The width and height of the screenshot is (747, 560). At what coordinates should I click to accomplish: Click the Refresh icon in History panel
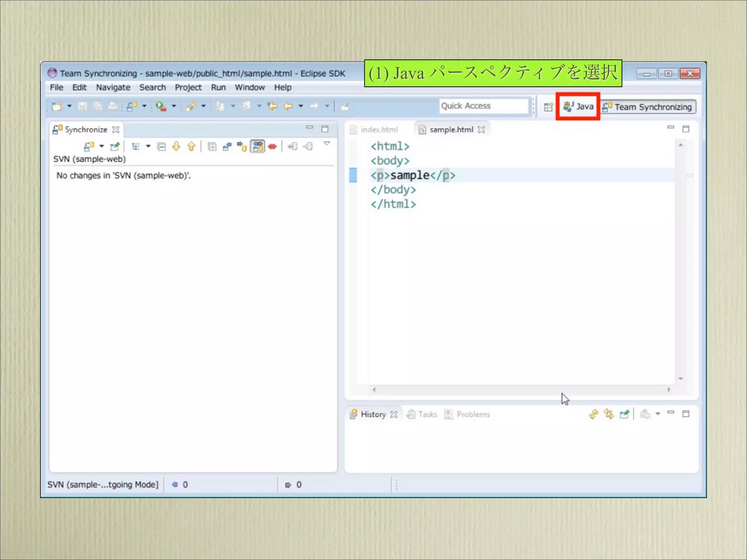pos(593,414)
